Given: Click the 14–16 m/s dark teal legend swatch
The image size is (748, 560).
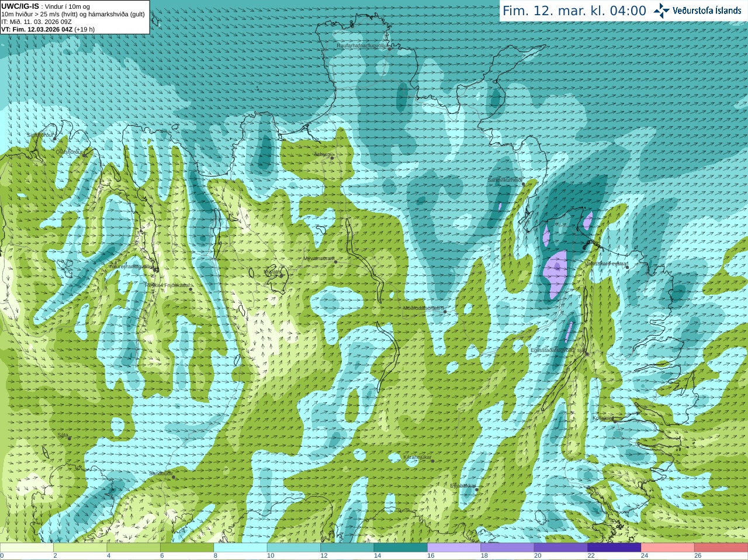Looking at the screenshot, I should 401,548.
